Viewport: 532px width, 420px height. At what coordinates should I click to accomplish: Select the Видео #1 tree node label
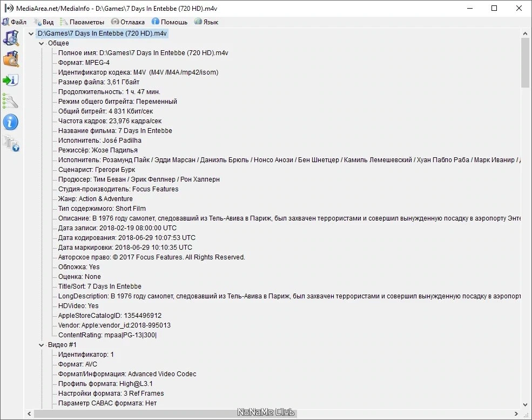62,345
